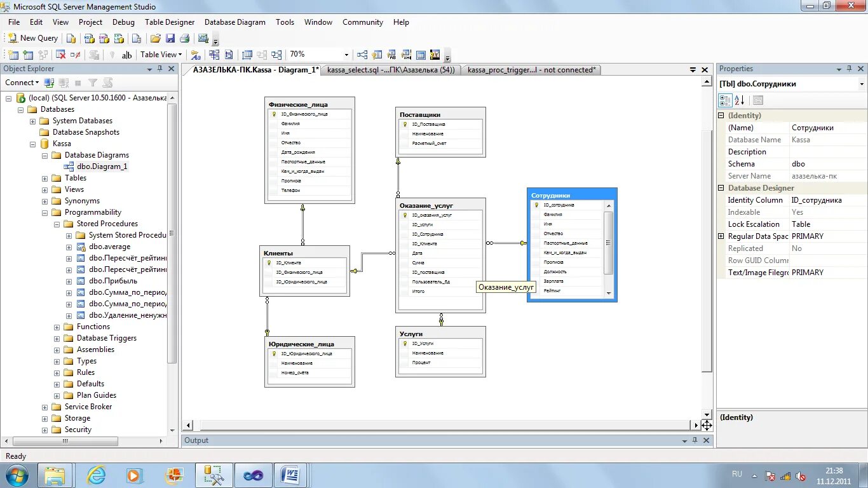Toggle auto-hide pin of Output panel

(695, 440)
